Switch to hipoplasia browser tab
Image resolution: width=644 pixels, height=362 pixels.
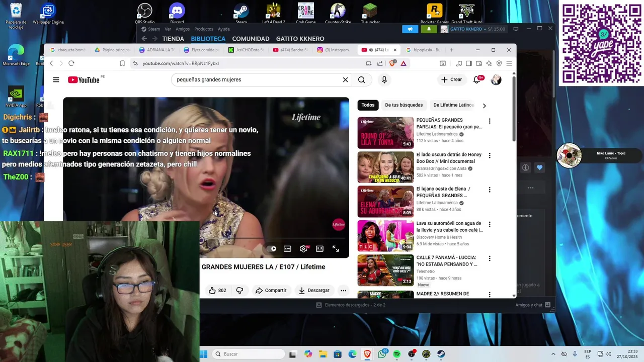tap(423, 50)
